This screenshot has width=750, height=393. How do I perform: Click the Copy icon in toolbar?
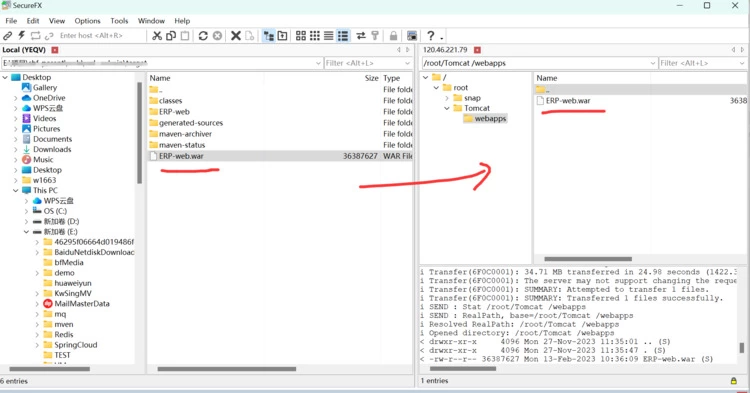coord(171,36)
